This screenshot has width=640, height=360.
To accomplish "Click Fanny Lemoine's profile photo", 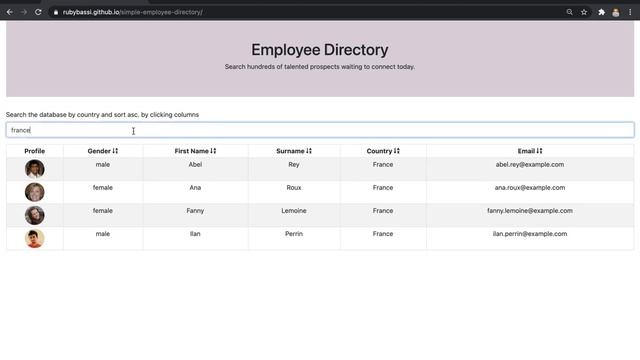I will (35, 215).
